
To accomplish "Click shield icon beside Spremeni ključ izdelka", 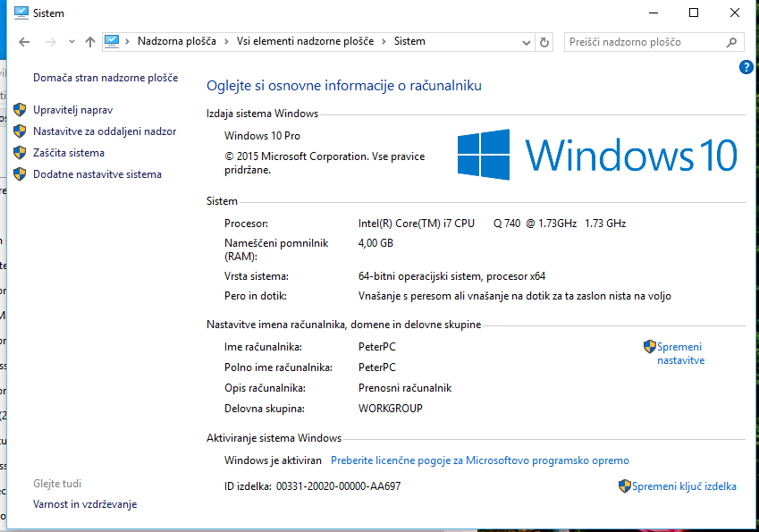I will coord(624,486).
